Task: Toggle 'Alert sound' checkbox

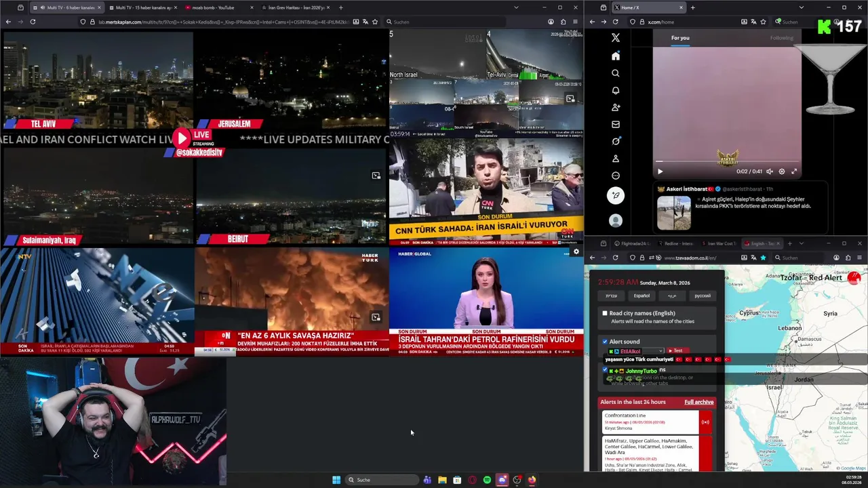Action: coord(605,342)
